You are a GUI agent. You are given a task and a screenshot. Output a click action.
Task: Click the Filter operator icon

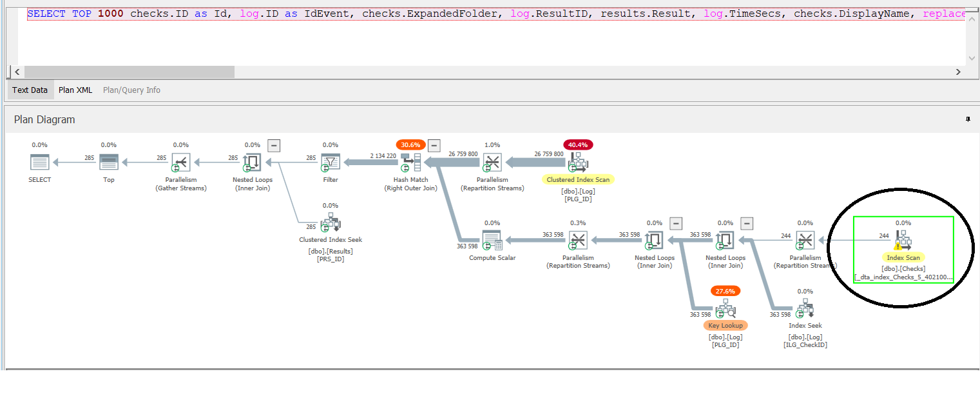pyautogui.click(x=331, y=163)
